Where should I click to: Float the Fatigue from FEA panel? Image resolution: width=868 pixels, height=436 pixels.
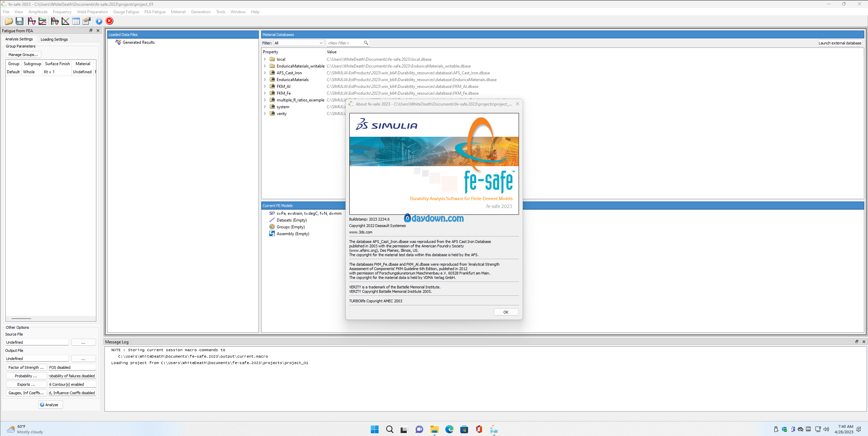pyautogui.click(x=91, y=31)
